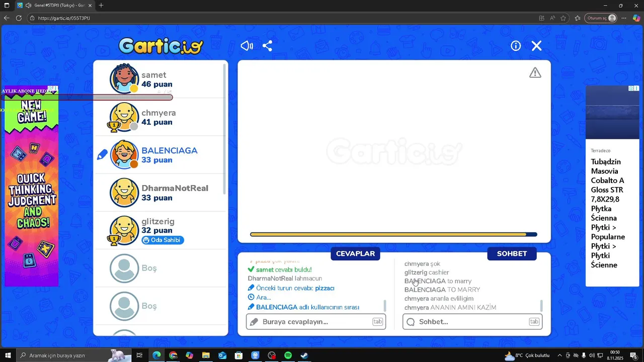Open browser settings and more menu

624,18
